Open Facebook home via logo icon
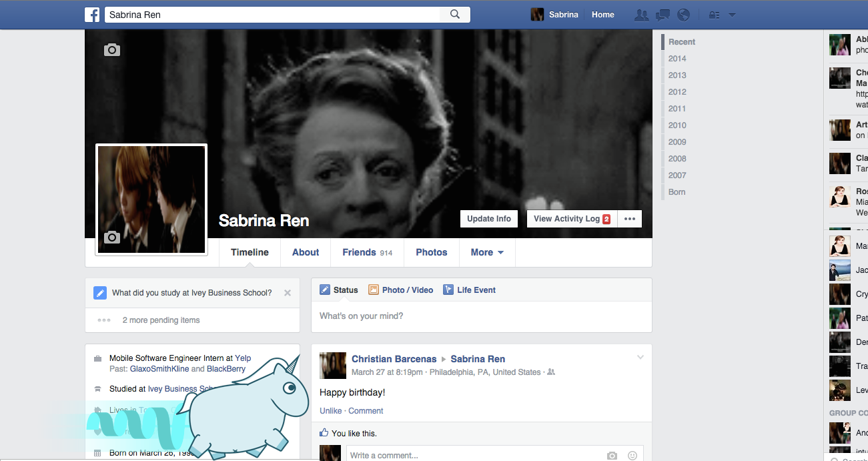 [x=92, y=15]
